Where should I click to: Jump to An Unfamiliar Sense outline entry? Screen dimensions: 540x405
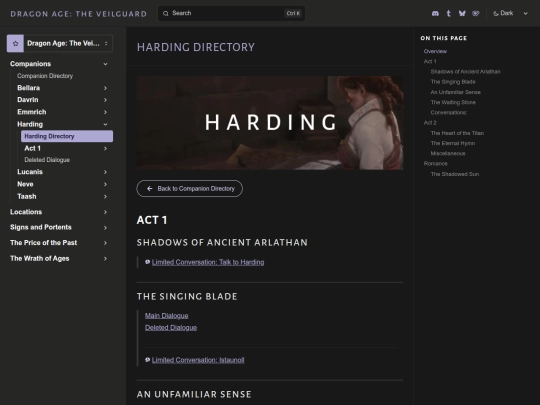pyautogui.click(x=455, y=92)
